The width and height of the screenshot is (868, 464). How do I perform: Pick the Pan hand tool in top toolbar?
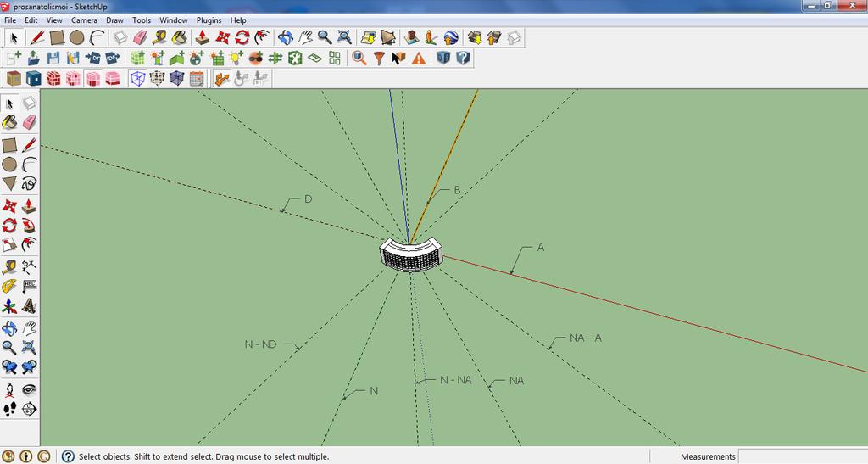click(x=305, y=37)
